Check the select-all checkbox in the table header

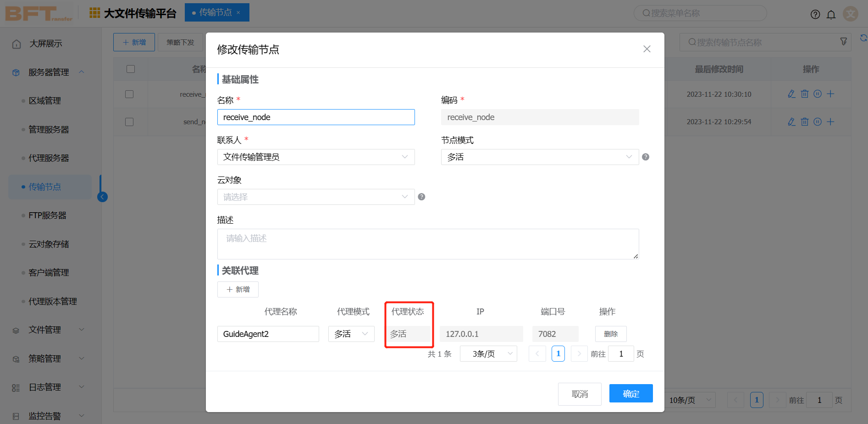coord(131,69)
